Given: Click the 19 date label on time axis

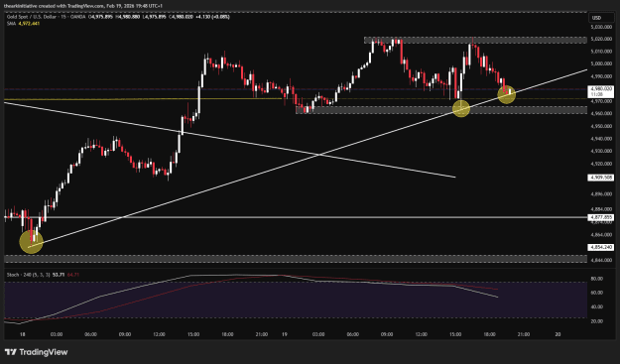Looking at the screenshot, I should pos(285,334).
